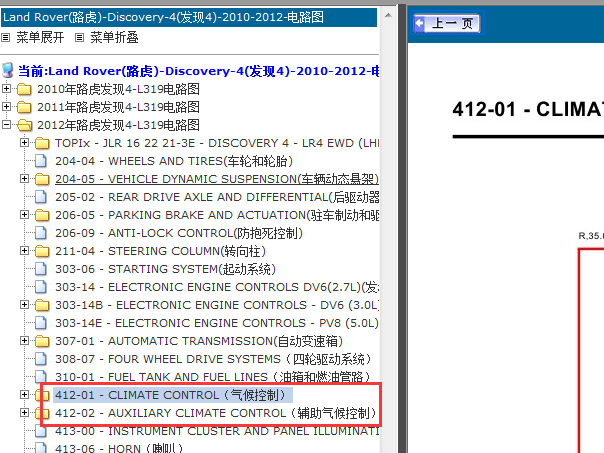Viewport: 604px width, 453px height.
Task: Click page icon of 308-07 Four Wheel Drive
Action: tap(40, 359)
